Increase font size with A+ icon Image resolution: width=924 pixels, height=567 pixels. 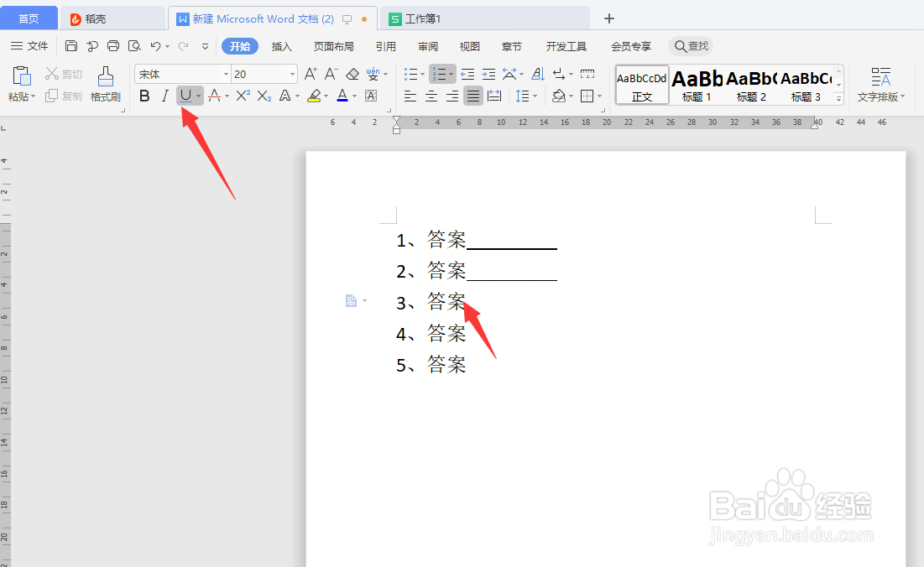point(310,74)
